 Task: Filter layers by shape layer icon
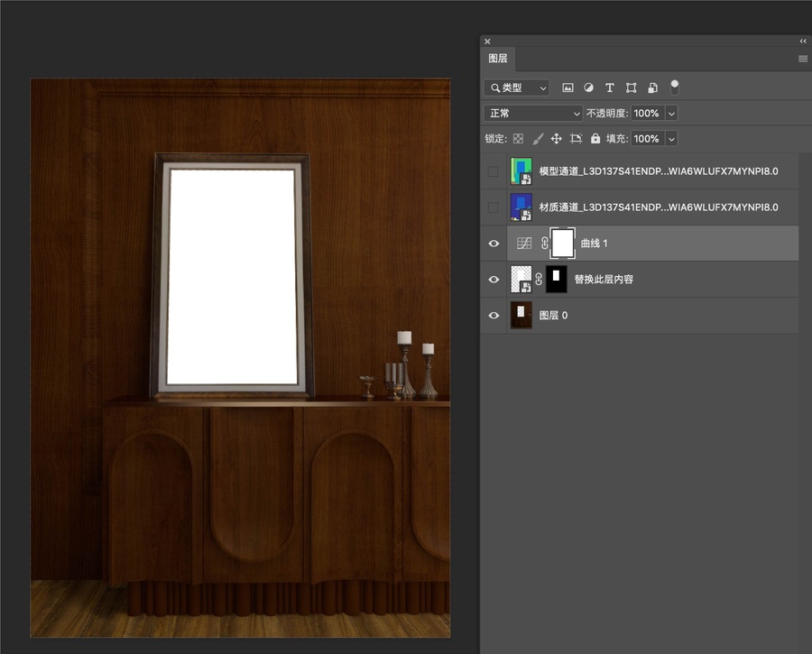pos(631,88)
